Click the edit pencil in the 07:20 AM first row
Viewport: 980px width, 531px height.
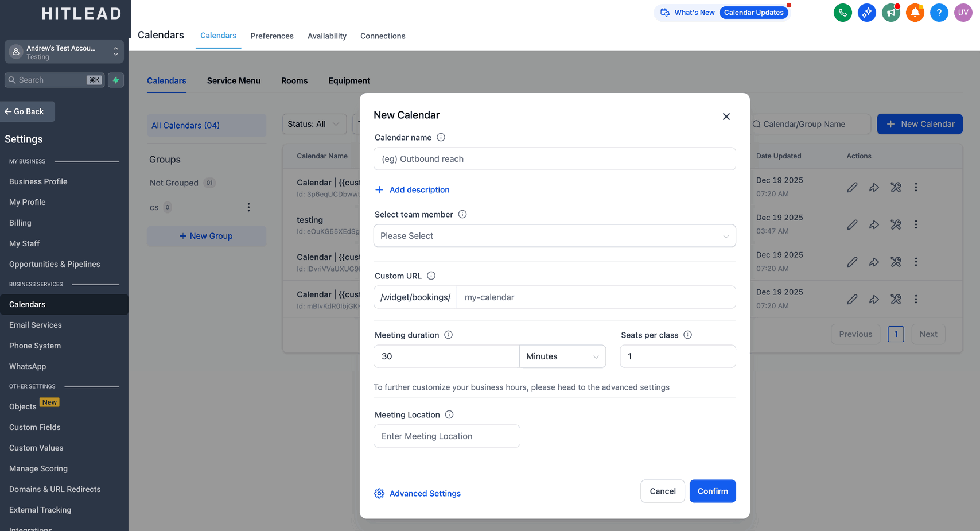pos(853,187)
